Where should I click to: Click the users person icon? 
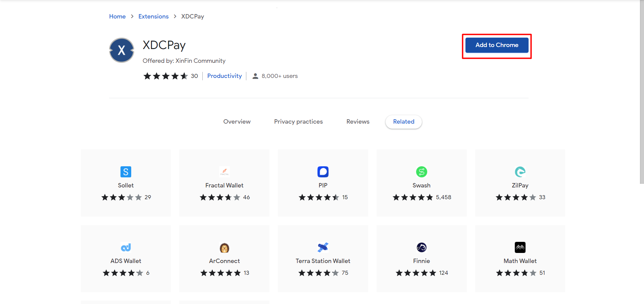coord(255,76)
